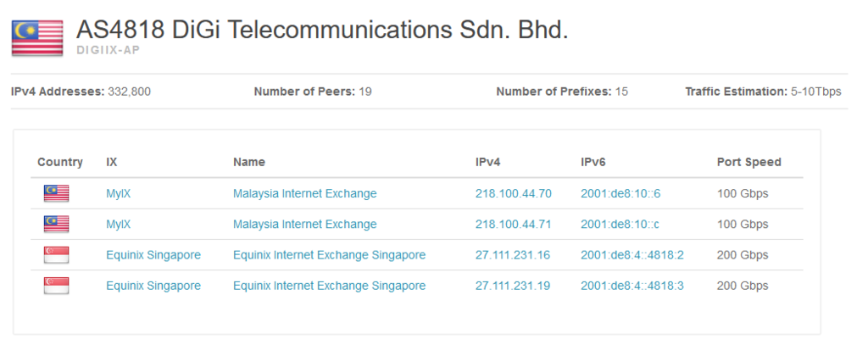Click the Malaysia flag in the 218.100.44.71 row
The image size is (868, 356).
pyautogui.click(x=57, y=224)
